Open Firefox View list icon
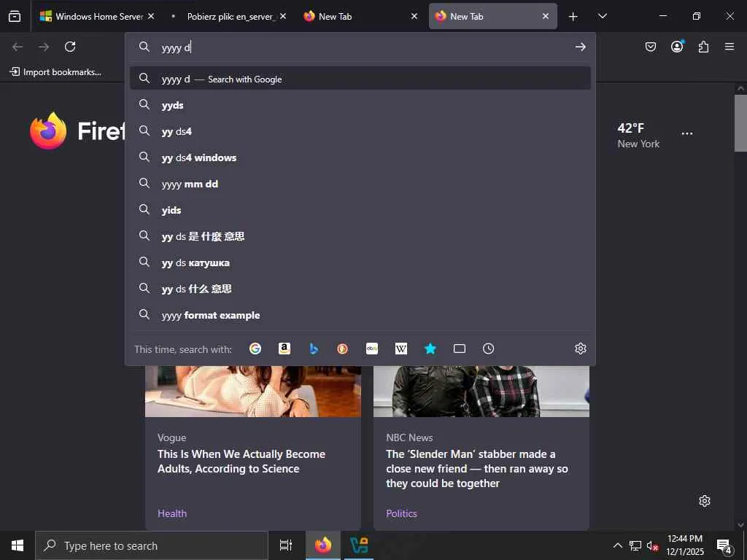This screenshot has height=560, width=747. (x=15, y=16)
